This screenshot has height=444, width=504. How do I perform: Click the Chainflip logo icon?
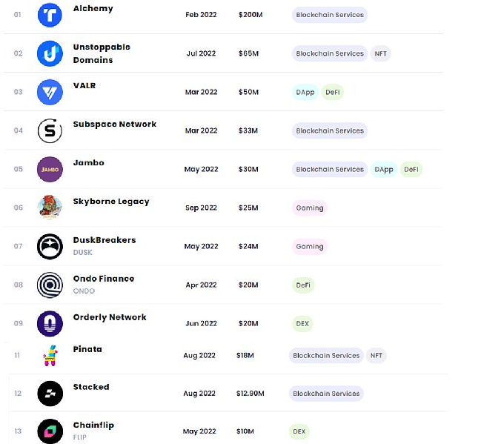[x=50, y=431]
